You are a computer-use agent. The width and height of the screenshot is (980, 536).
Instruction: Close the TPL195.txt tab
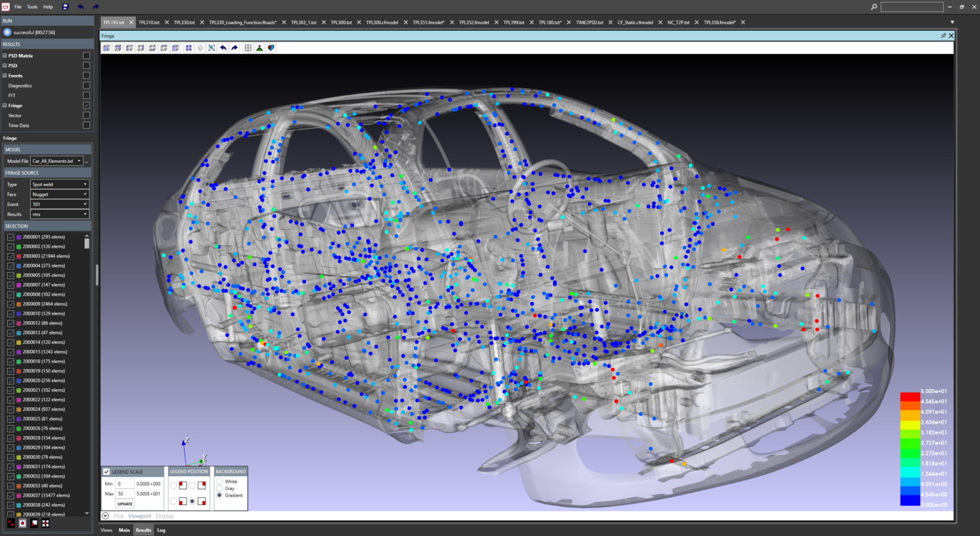(x=131, y=22)
